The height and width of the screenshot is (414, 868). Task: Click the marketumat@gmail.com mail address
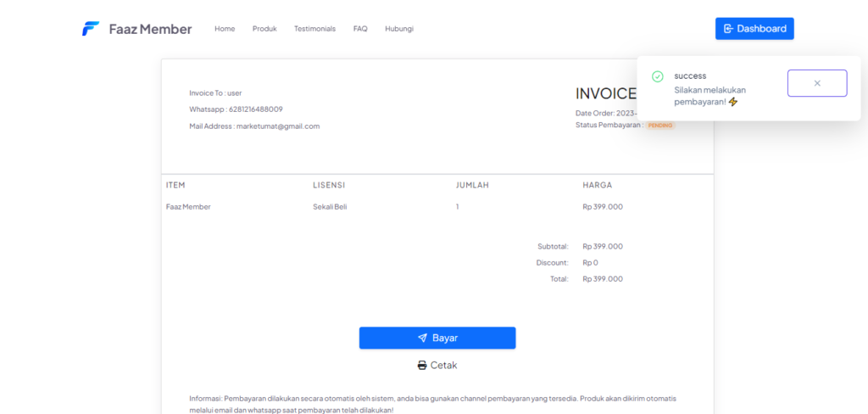(277, 126)
